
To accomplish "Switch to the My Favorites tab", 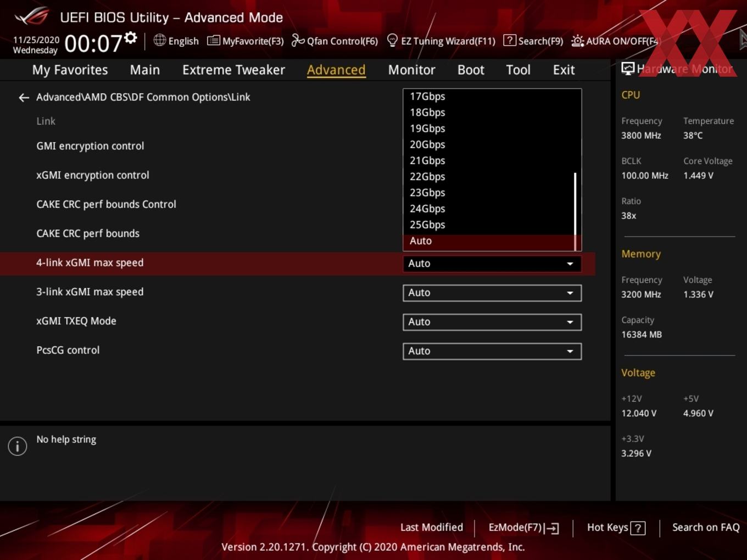I will point(70,70).
